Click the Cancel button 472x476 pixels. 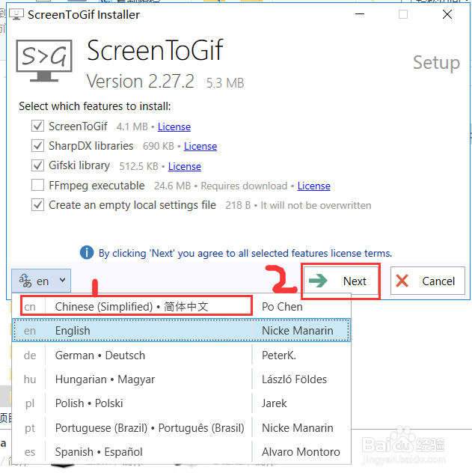click(428, 281)
